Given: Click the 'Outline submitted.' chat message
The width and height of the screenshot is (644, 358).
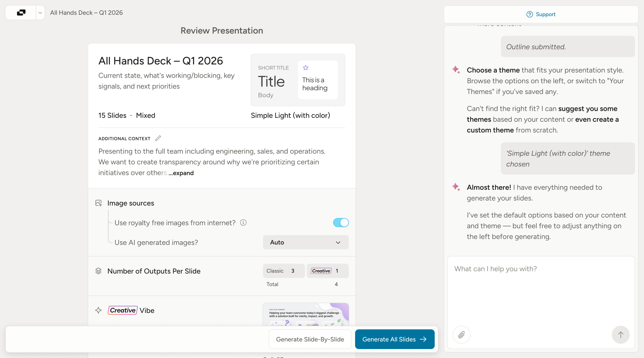Looking at the screenshot, I should tap(568, 47).
